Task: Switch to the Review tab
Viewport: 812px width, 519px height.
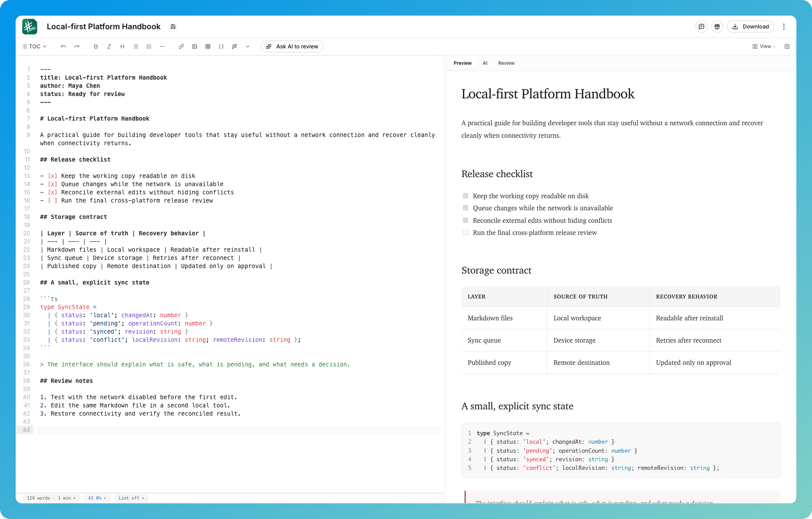Action: click(506, 63)
